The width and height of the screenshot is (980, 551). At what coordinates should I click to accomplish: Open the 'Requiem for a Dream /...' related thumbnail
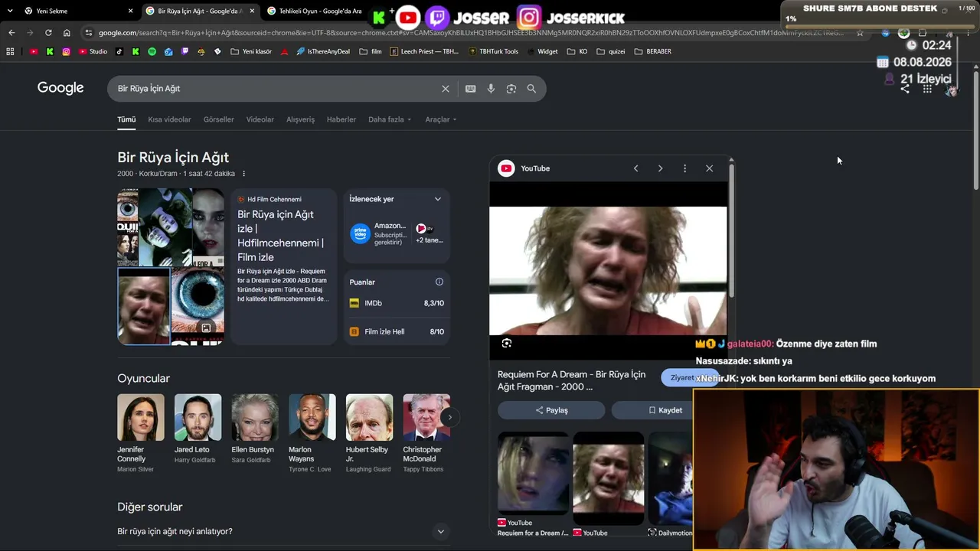(x=533, y=475)
